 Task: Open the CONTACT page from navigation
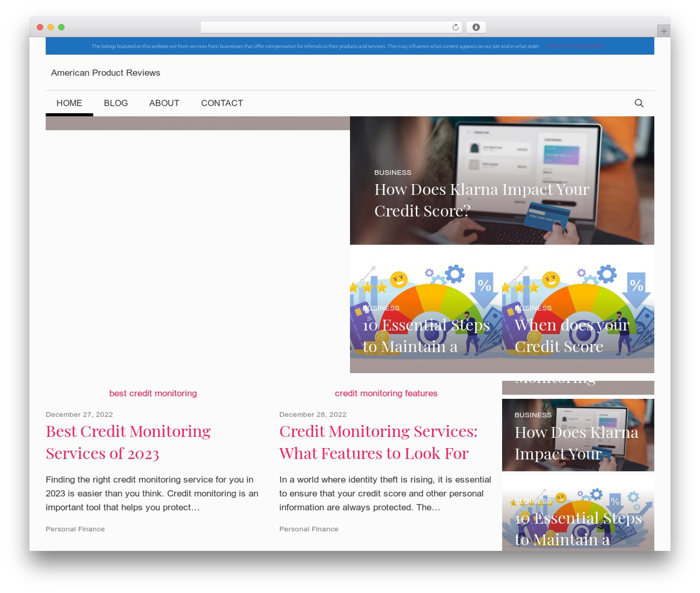[222, 103]
